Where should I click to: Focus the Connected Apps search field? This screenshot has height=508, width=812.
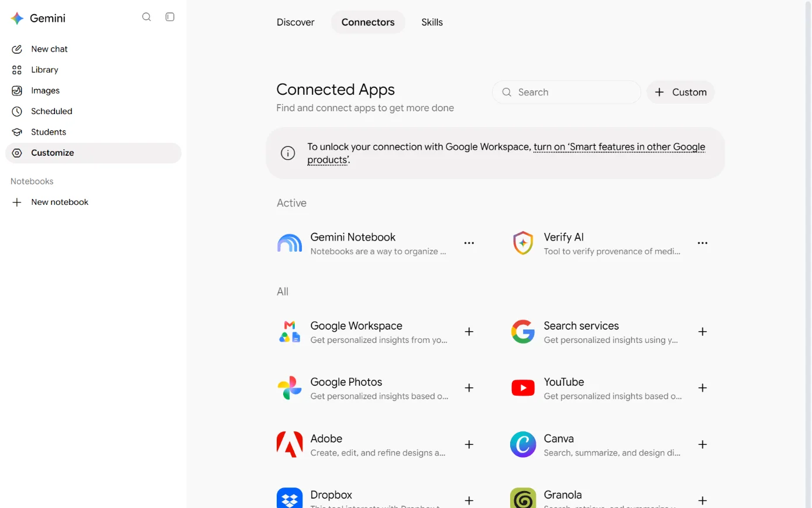pos(566,92)
